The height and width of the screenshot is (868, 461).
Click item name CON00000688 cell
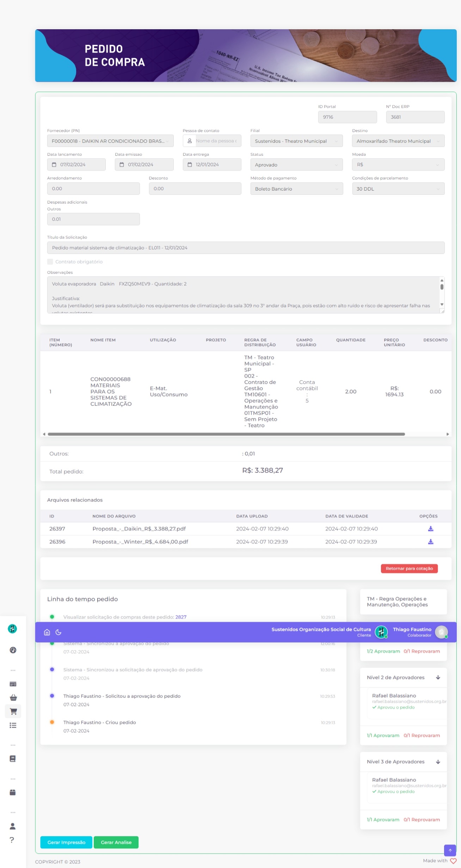click(x=111, y=392)
